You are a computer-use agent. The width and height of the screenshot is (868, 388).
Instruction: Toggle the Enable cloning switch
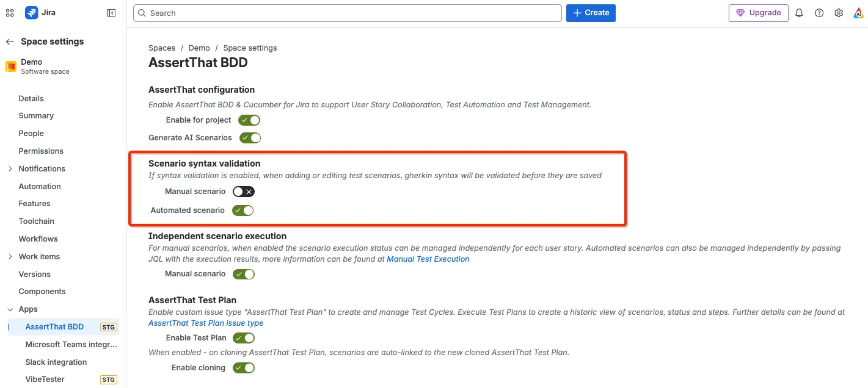(244, 368)
